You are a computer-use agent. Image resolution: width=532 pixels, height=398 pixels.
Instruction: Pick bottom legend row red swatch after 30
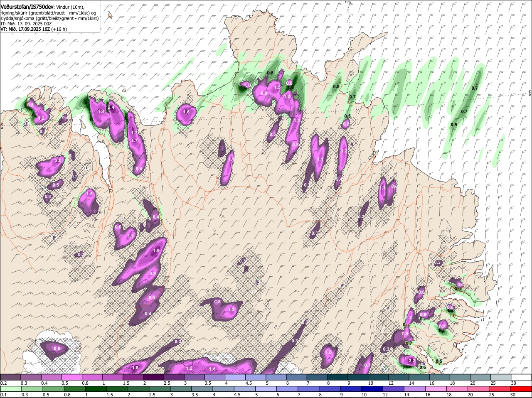click(521, 389)
